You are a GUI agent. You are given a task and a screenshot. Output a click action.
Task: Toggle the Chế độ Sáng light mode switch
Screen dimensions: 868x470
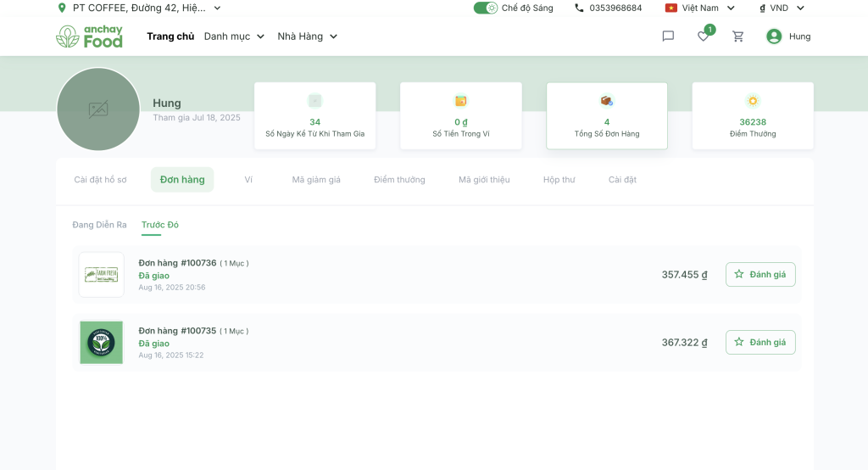(486, 8)
